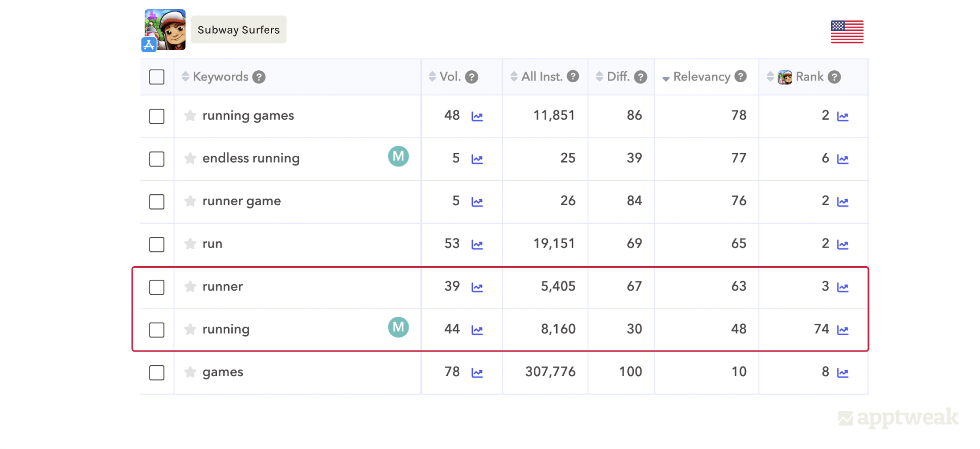The image size is (980, 449).
Task: Open volume trend chart for run keyword
Action: [x=477, y=244]
